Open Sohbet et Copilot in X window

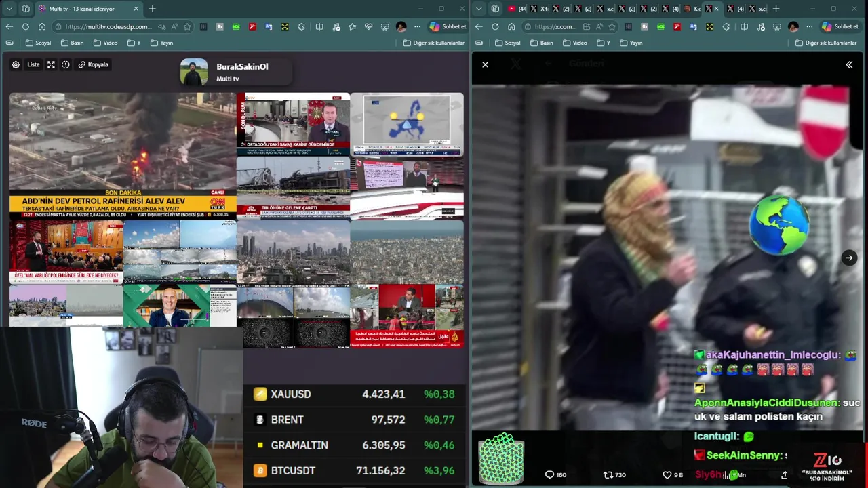click(840, 26)
